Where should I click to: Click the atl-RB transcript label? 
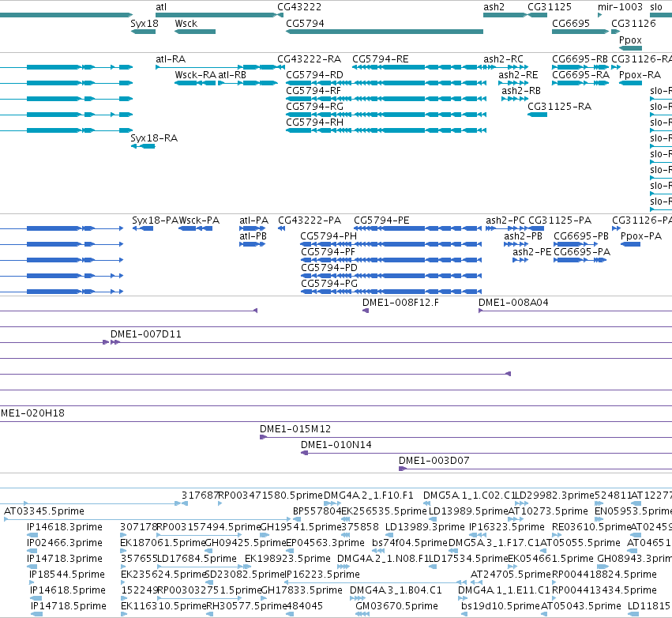[232, 75]
